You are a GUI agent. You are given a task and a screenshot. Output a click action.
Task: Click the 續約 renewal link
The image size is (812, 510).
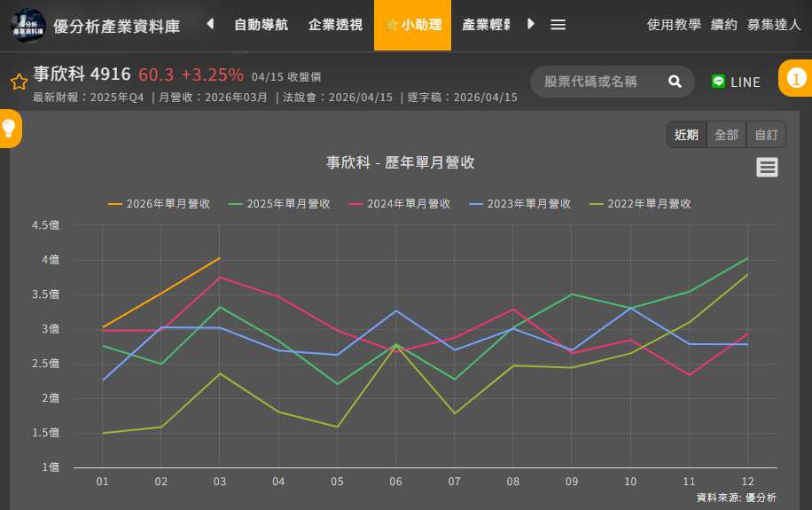click(x=723, y=25)
